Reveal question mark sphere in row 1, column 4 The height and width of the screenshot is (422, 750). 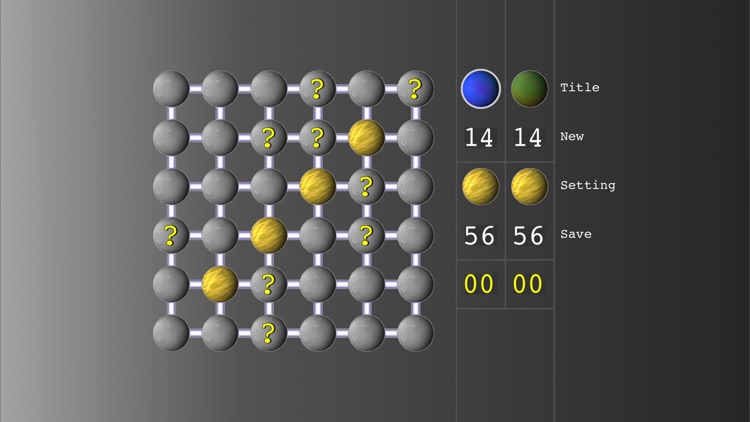point(318,89)
